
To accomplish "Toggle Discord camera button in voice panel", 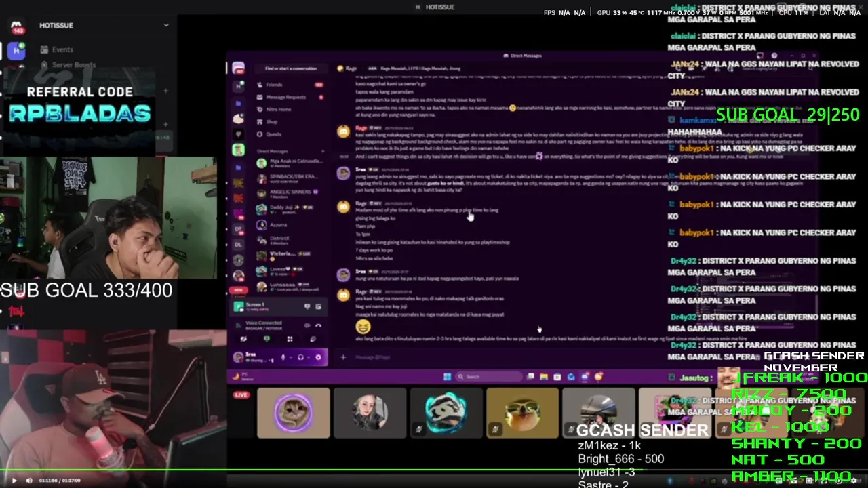I will [x=243, y=339].
